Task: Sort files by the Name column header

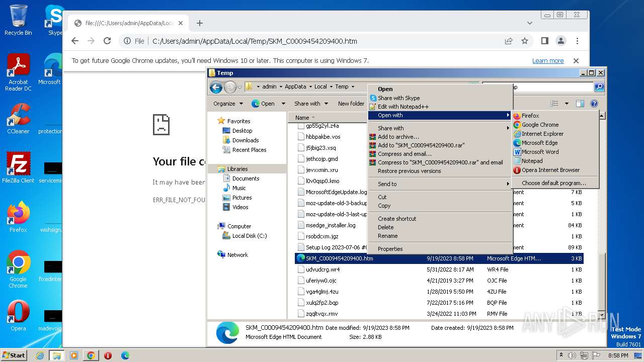Action: [302, 118]
